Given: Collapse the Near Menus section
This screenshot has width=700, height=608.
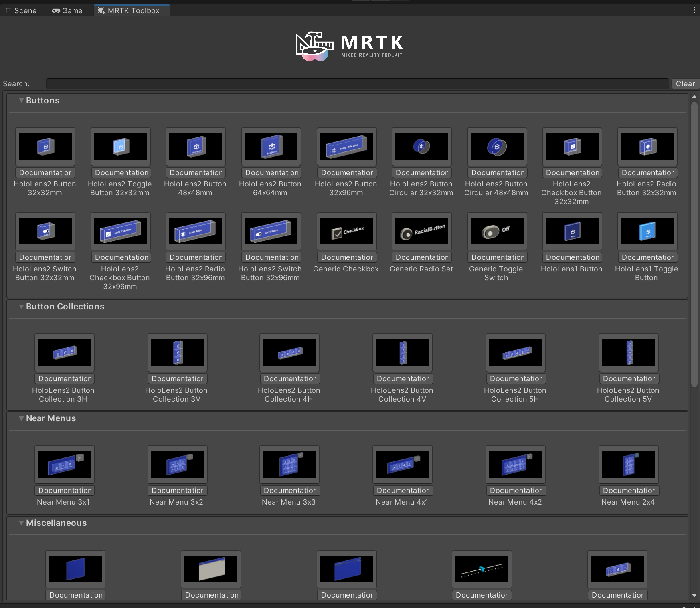Looking at the screenshot, I should point(21,418).
